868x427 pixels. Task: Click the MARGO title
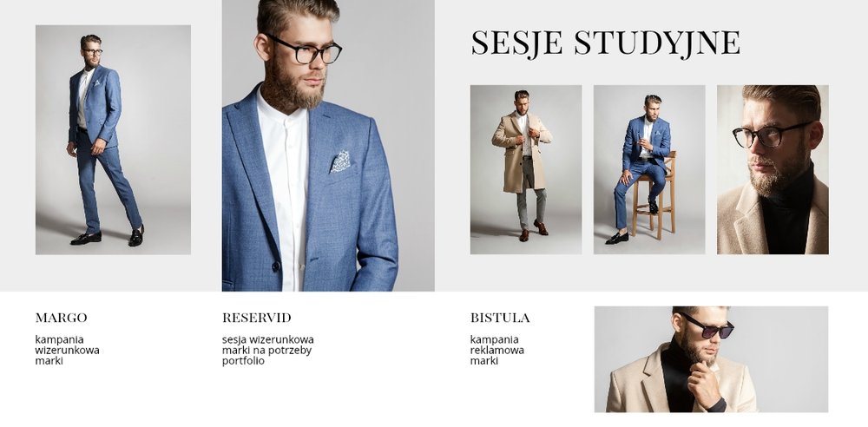click(61, 318)
